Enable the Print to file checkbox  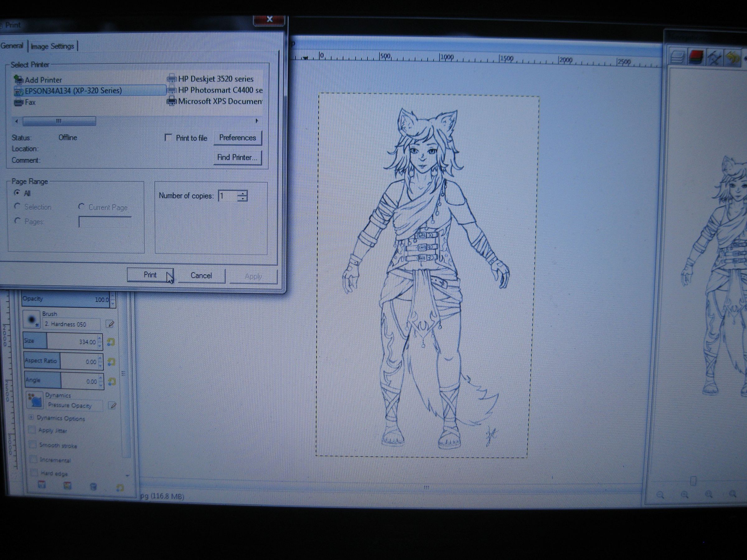[169, 137]
